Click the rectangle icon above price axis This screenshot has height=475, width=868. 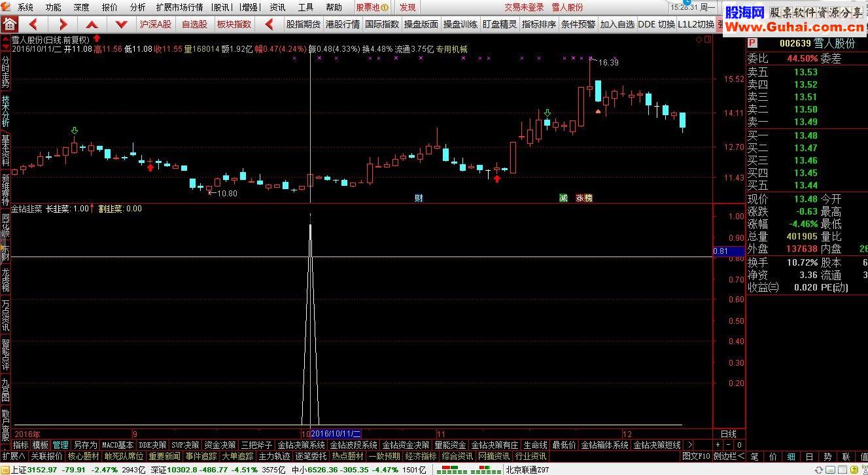click(x=707, y=39)
